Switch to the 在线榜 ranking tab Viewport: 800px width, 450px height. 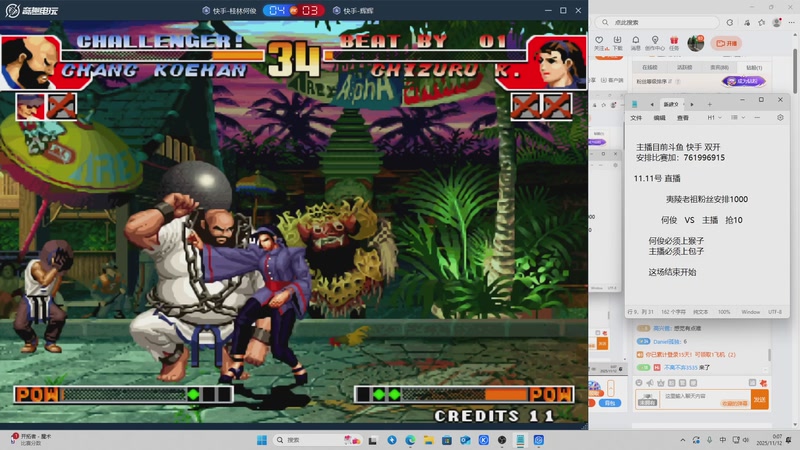649,67
